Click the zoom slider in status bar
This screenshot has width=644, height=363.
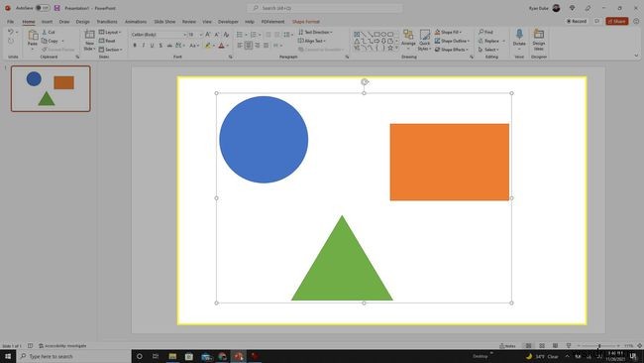tap(598, 346)
